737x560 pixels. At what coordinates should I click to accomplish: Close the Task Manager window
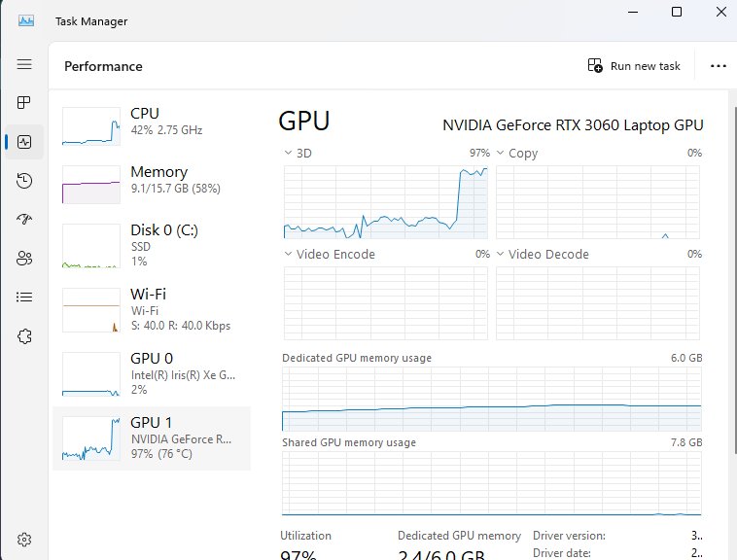pyautogui.click(x=721, y=12)
